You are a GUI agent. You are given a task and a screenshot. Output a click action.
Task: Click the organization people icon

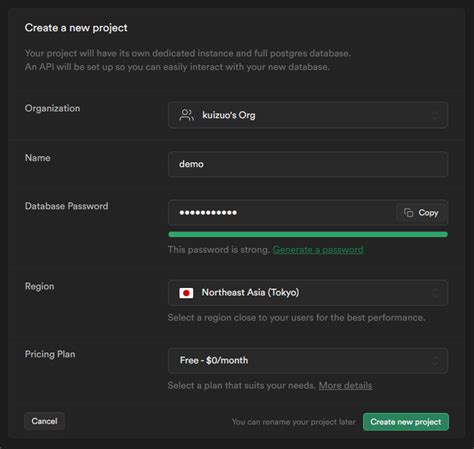point(186,115)
